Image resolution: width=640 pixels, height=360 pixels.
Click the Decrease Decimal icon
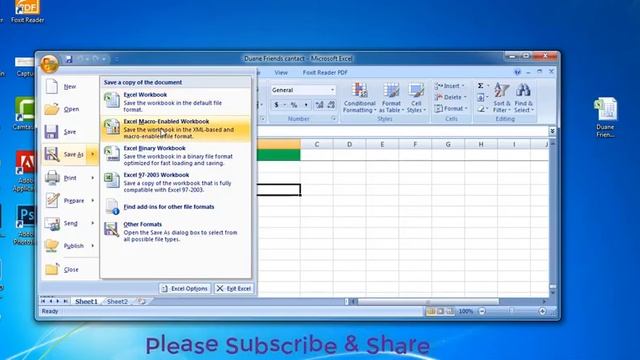coord(331,105)
